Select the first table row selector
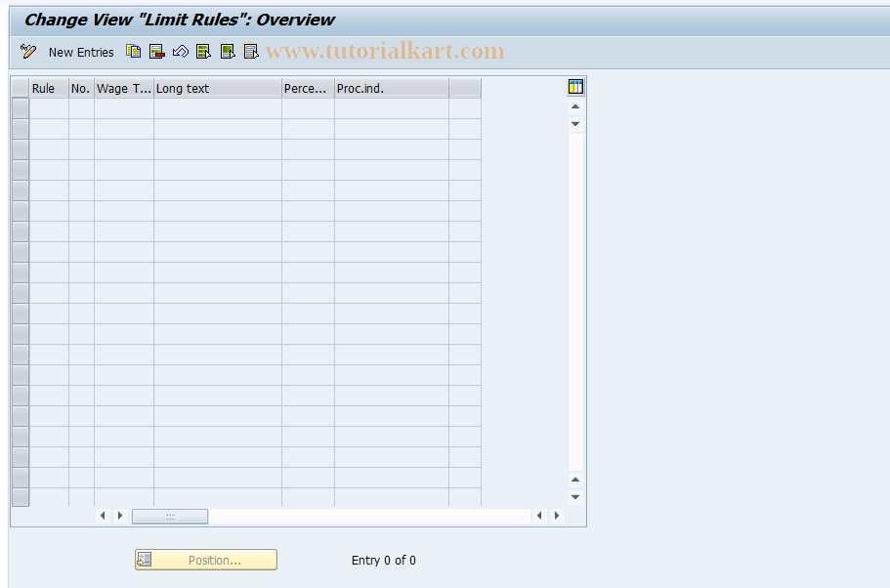This screenshot has height=588, width=890. [x=21, y=108]
